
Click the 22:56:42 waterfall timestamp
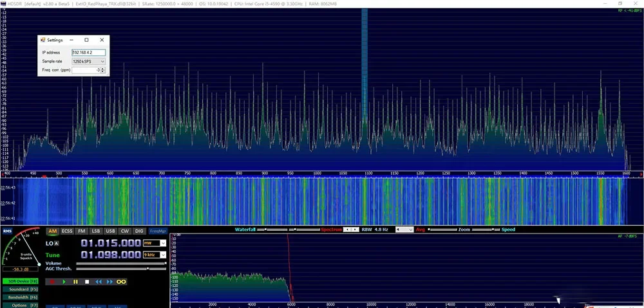click(8, 203)
